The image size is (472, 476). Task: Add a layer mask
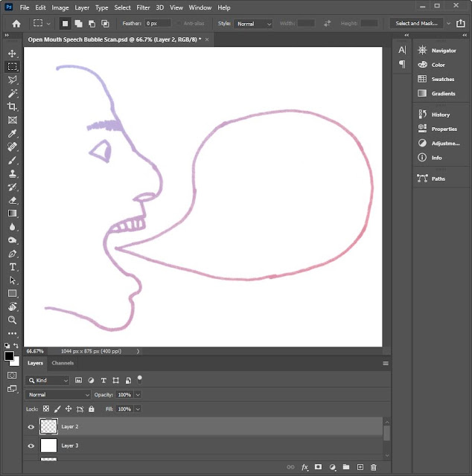(318, 467)
